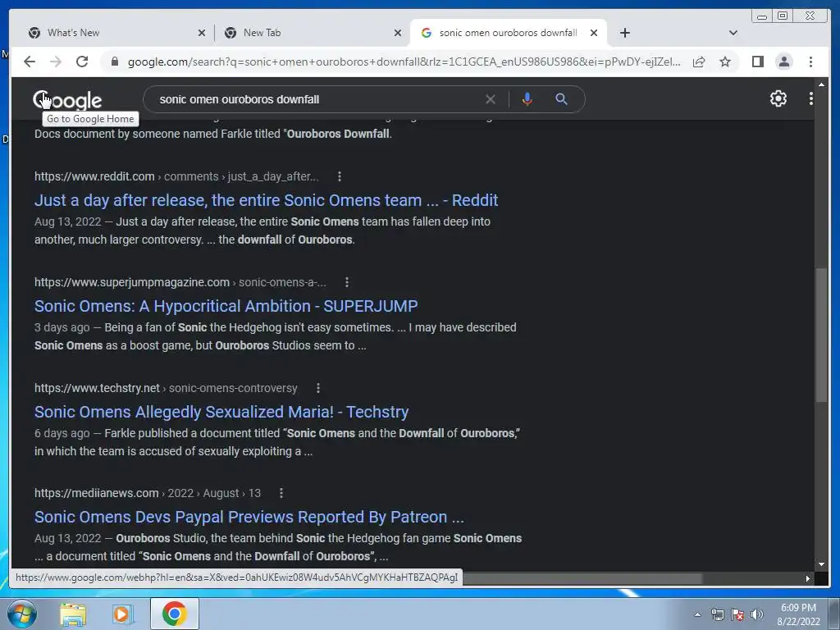Open the Chrome three-dot menu

tap(810, 62)
